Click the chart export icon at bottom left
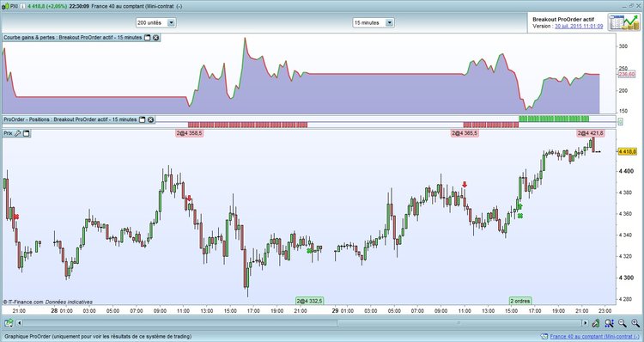 click(9, 323)
